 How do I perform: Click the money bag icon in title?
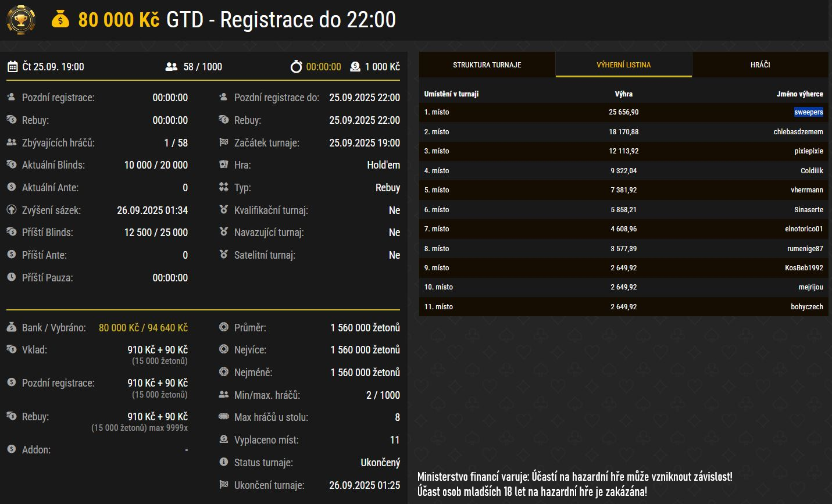[60, 20]
